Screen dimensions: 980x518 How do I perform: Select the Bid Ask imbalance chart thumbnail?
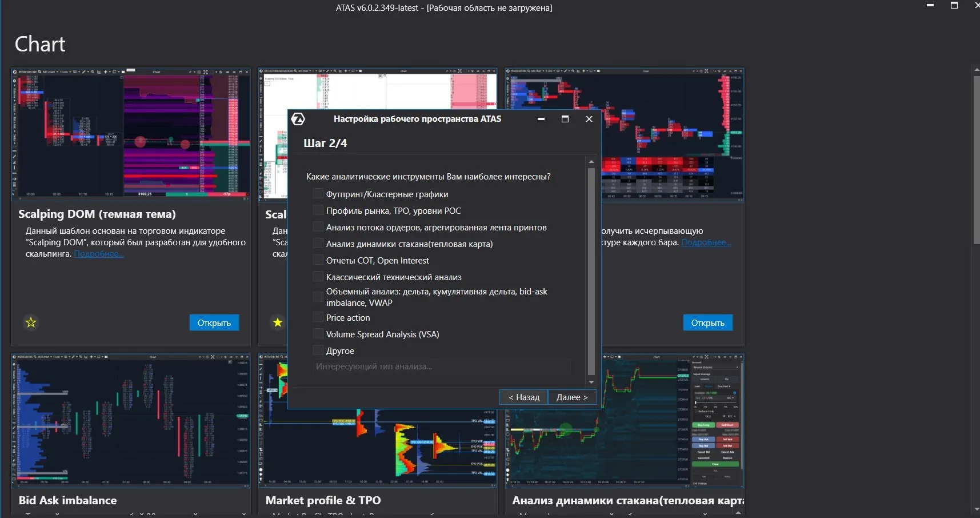tap(131, 420)
